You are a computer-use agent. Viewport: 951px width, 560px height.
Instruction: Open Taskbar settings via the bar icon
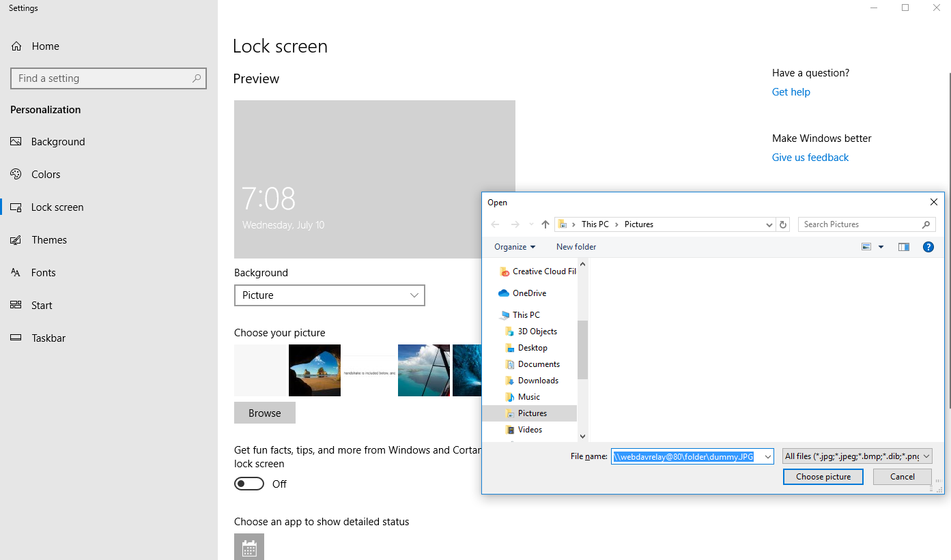(16, 338)
